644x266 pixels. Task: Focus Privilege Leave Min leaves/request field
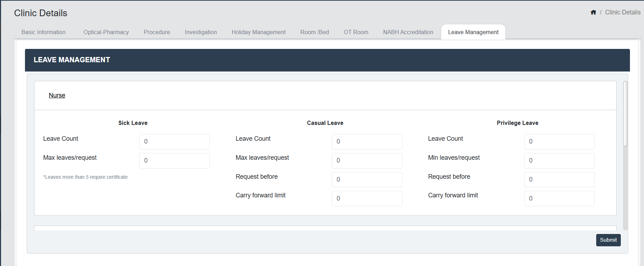559,160
